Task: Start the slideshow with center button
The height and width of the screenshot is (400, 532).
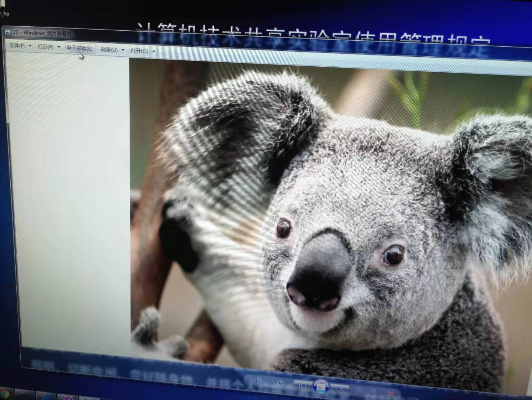Action: (x=321, y=387)
